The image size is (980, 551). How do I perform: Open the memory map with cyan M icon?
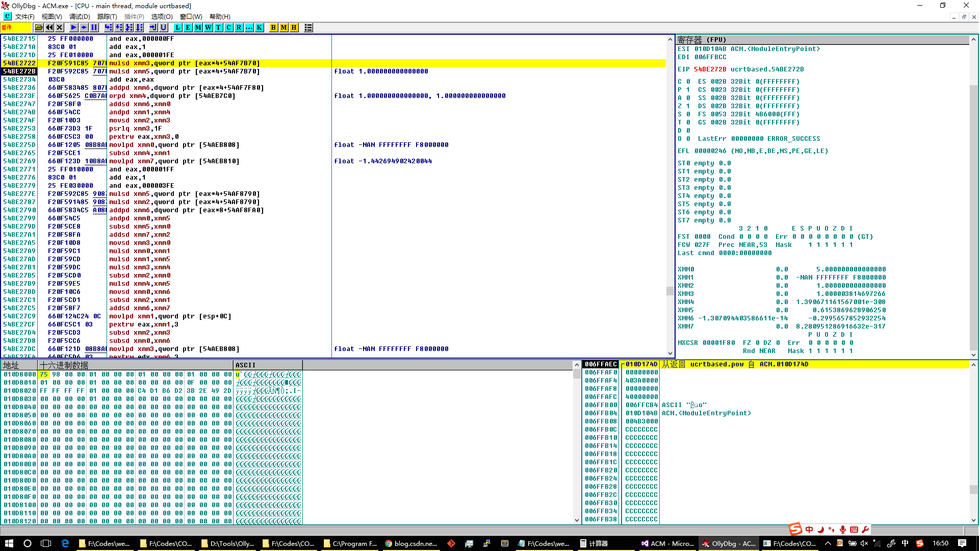coord(198,28)
